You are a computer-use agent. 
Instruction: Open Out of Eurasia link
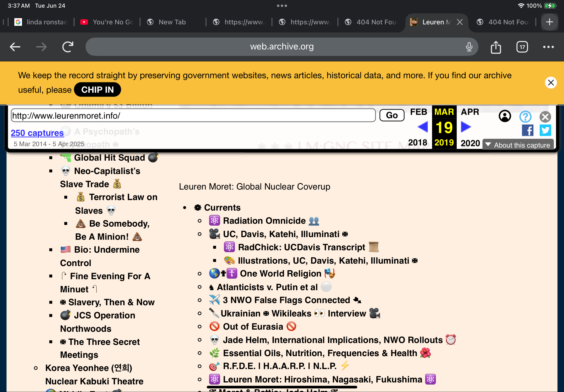coord(253,327)
